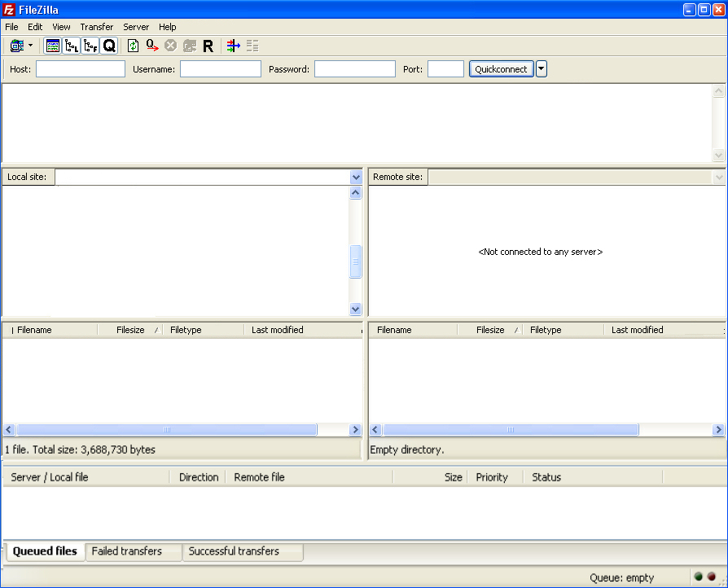Click the remote list horizontal scrollbar thumb
This screenshot has height=588, width=728.
(511, 430)
